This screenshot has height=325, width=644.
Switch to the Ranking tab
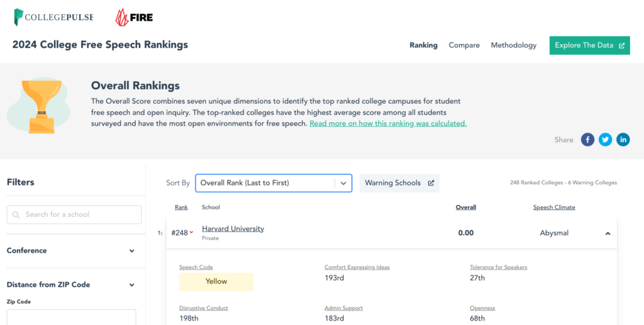(x=423, y=45)
